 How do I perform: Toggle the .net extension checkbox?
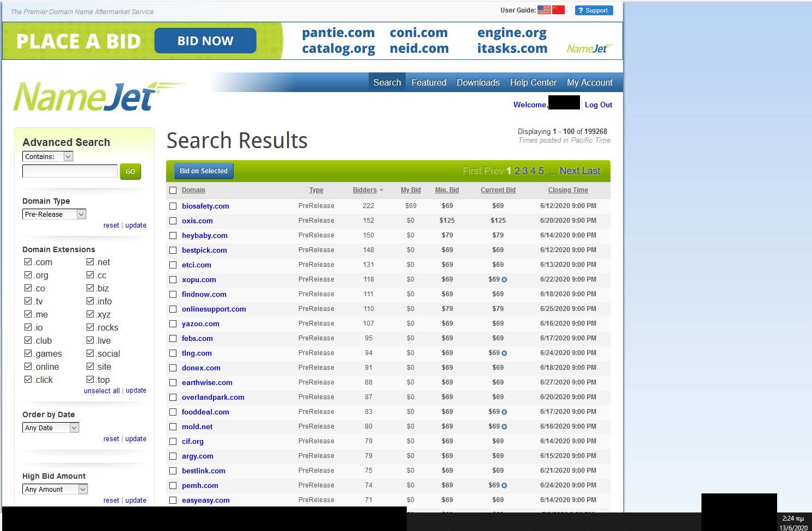click(90, 262)
